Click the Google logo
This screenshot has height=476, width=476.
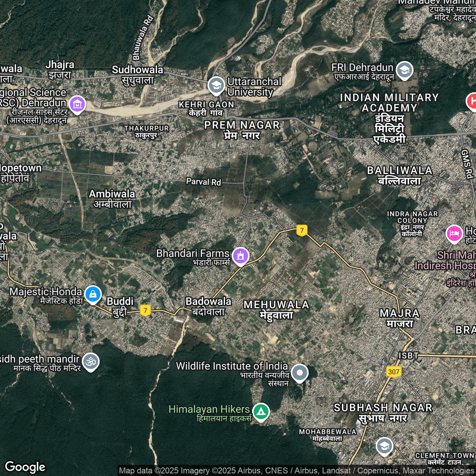(25, 467)
